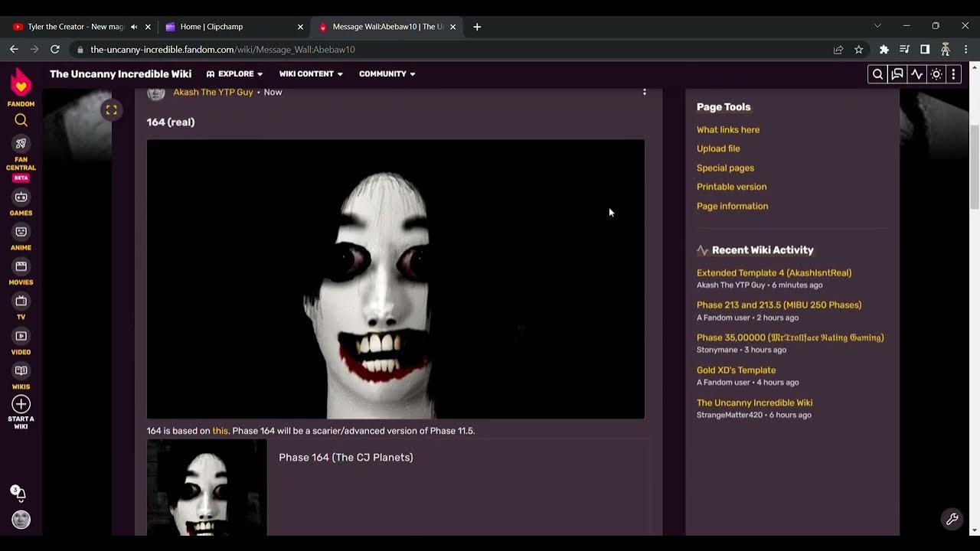Open Chrome extensions puzzle icon

[x=884, y=49]
